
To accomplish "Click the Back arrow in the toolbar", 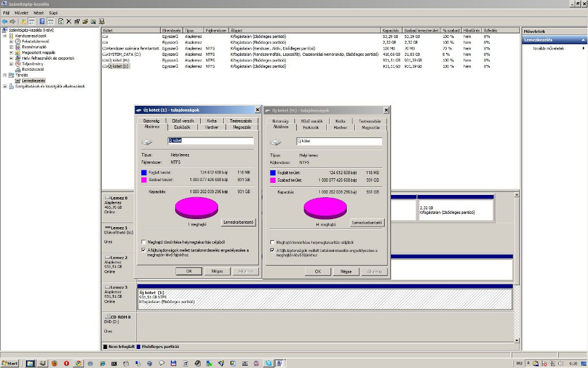I will coord(5,21).
